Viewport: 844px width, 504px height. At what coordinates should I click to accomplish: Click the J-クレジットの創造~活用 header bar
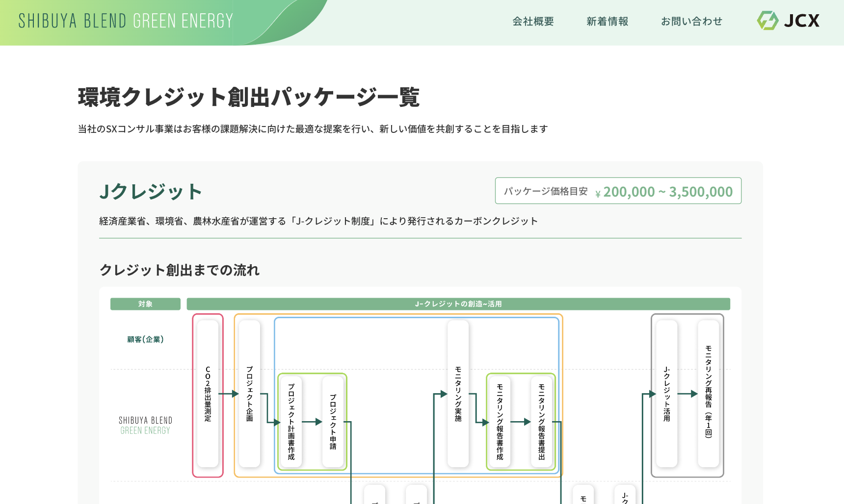click(x=458, y=304)
